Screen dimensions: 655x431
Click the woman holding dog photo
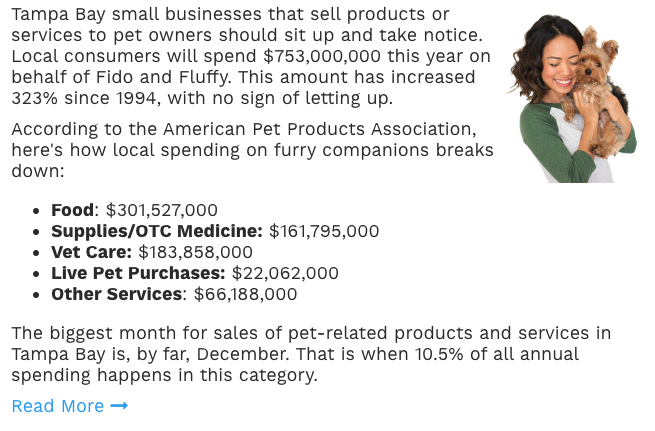571,99
